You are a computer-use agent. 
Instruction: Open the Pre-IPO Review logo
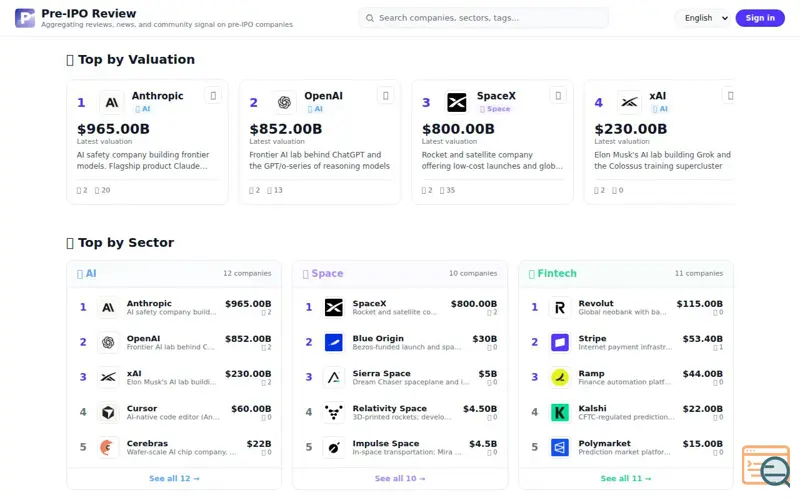pyautogui.click(x=25, y=18)
